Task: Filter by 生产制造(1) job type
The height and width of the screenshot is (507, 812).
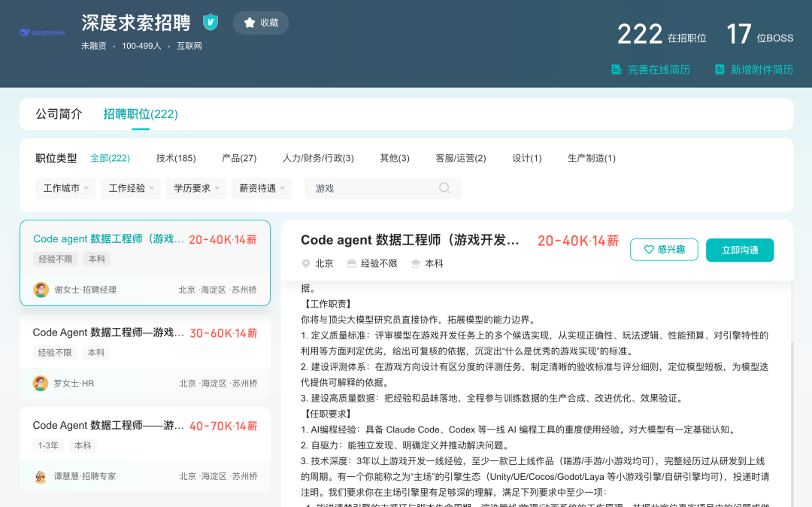Action: [592, 158]
